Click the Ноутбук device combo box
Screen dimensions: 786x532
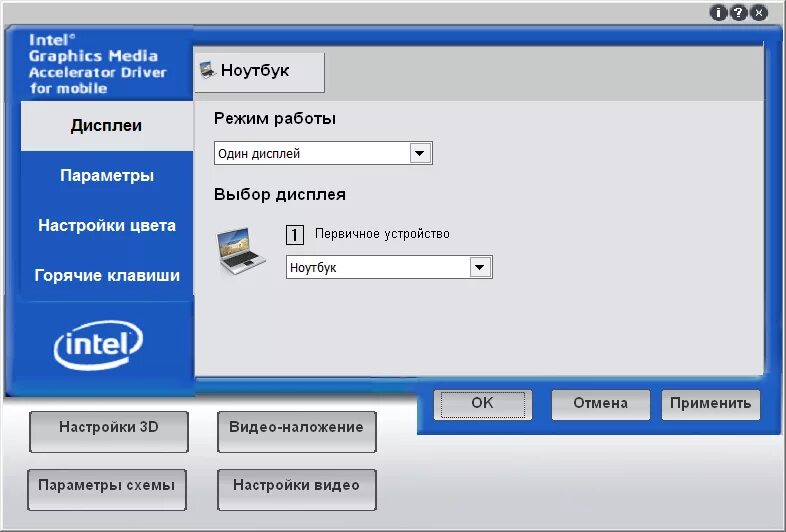[389, 267]
